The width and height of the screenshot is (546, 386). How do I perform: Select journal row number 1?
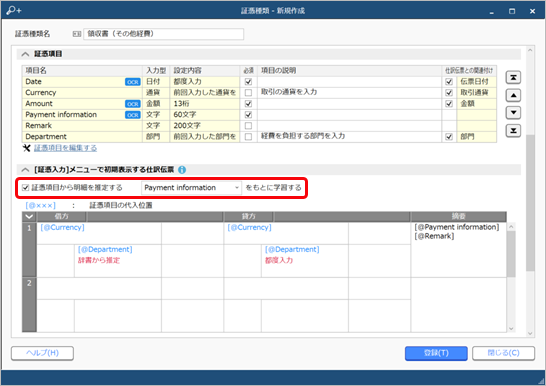[29, 250]
